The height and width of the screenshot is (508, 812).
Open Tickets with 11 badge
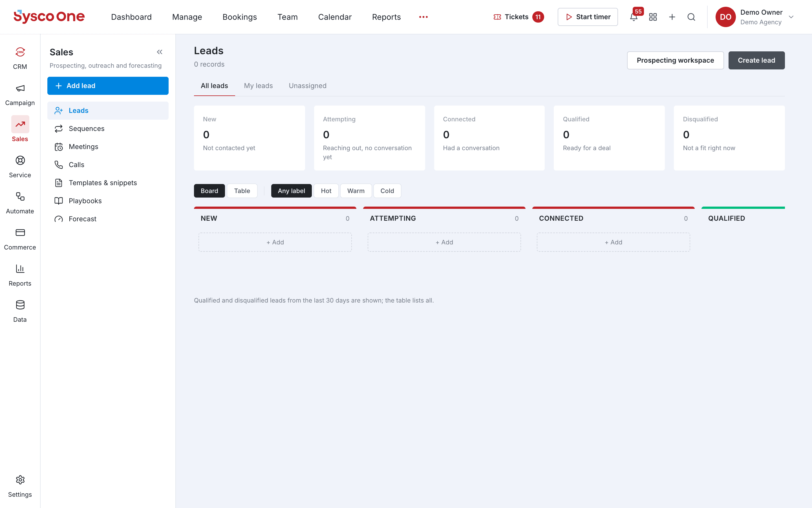[x=518, y=17]
